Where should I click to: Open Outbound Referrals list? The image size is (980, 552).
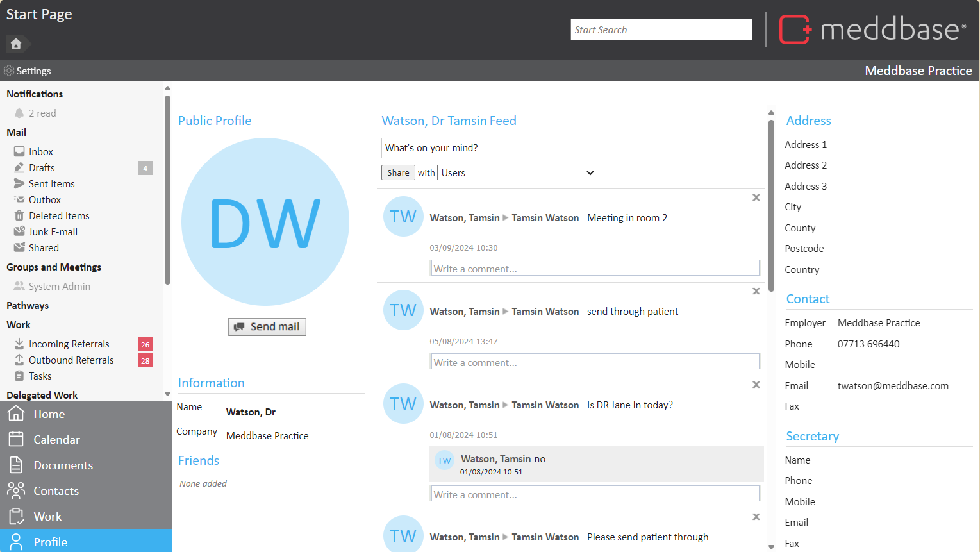click(x=71, y=360)
